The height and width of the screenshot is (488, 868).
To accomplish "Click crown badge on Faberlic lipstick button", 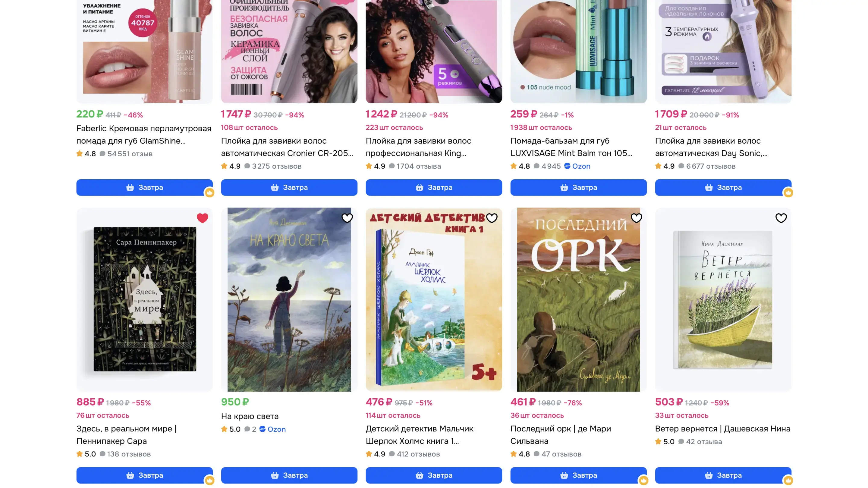I will click(x=209, y=193).
